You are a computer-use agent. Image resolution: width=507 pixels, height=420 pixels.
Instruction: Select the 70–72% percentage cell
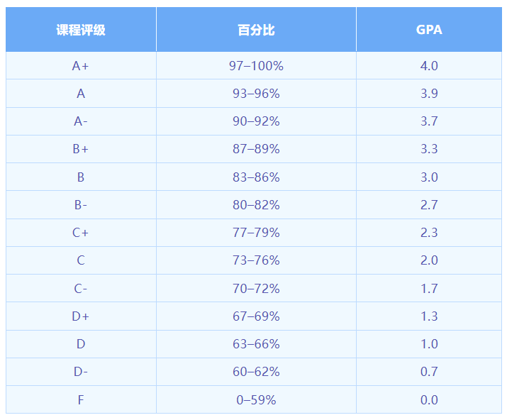[x=256, y=289]
